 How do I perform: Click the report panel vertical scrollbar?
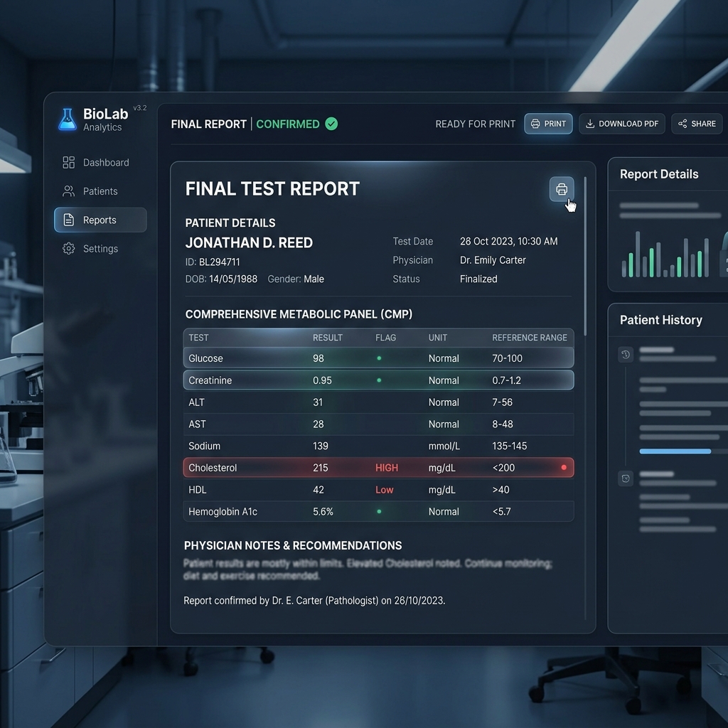pos(586,256)
